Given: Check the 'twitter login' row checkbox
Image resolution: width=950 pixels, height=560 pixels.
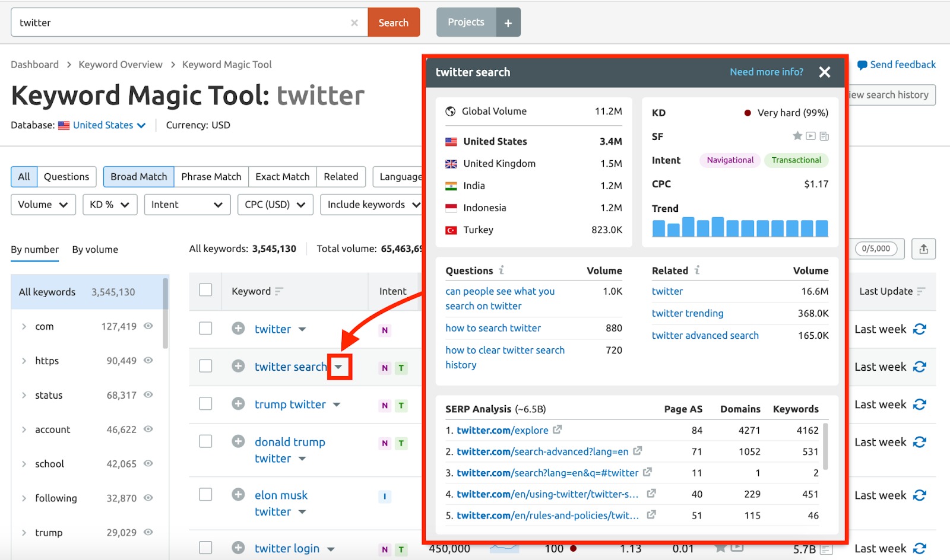Looking at the screenshot, I should pyautogui.click(x=205, y=548).
